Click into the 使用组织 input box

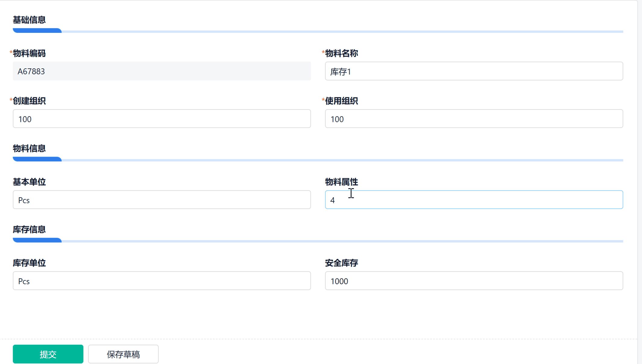pyautogui.click(x=474, y=119)
